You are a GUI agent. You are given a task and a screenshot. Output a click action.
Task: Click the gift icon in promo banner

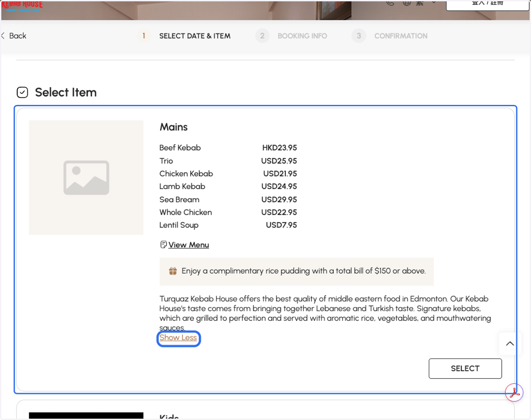(173, 271)
